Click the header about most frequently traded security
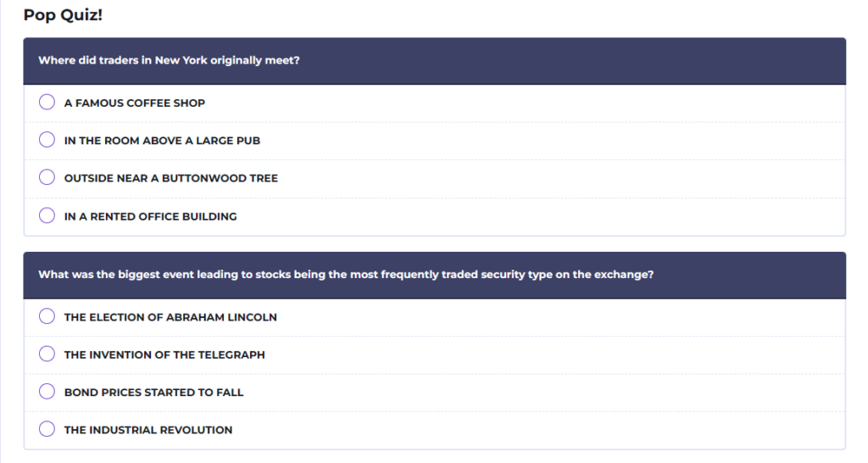Image resolution: width=868 pixels, height=463 pixels. [435, 276]
